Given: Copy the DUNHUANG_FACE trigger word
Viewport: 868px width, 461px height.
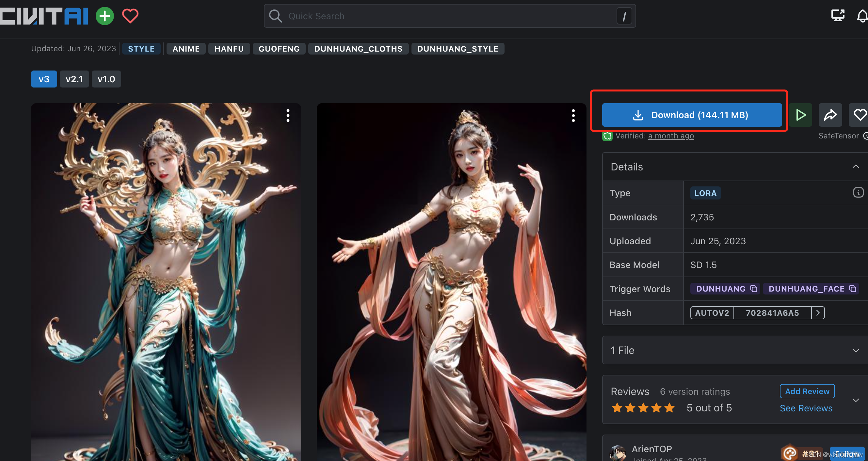Looking at the screenshot, I should (852, 289).
